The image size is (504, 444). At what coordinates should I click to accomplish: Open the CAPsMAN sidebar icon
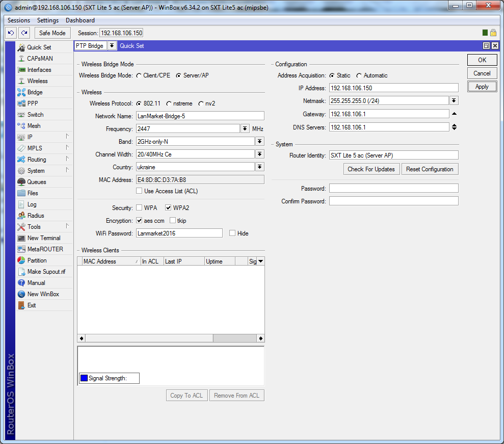[x=21, y=59]
